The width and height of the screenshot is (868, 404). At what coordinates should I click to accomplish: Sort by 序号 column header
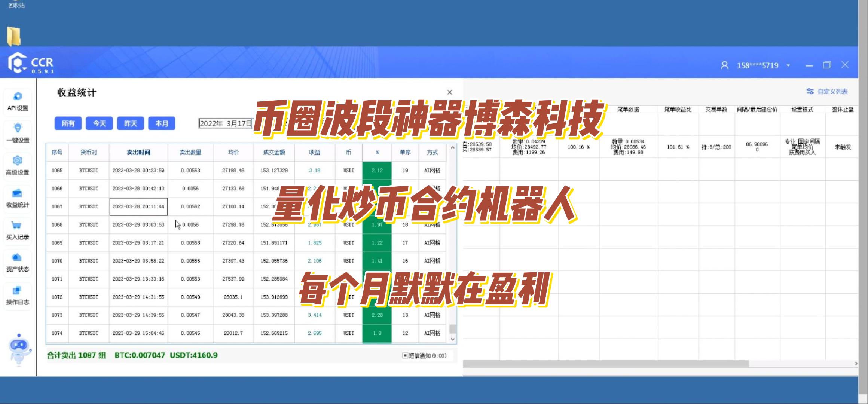57,152
